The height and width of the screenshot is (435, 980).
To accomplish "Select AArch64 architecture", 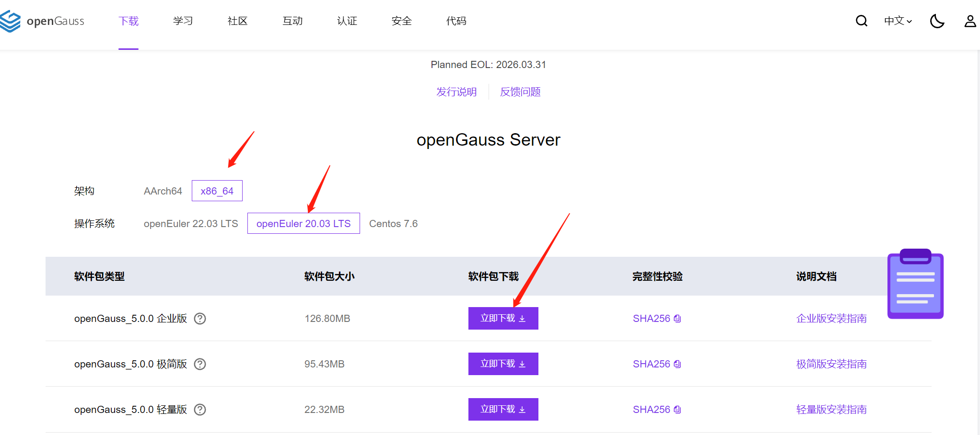I will point(163,191).
